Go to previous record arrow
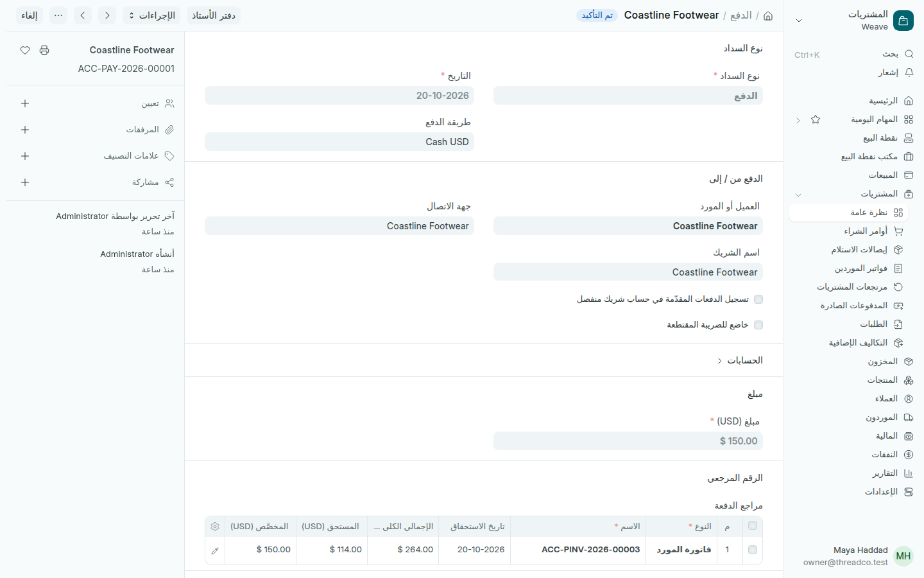This screenshot has width=924, height=578. click(x=83, y=15)
